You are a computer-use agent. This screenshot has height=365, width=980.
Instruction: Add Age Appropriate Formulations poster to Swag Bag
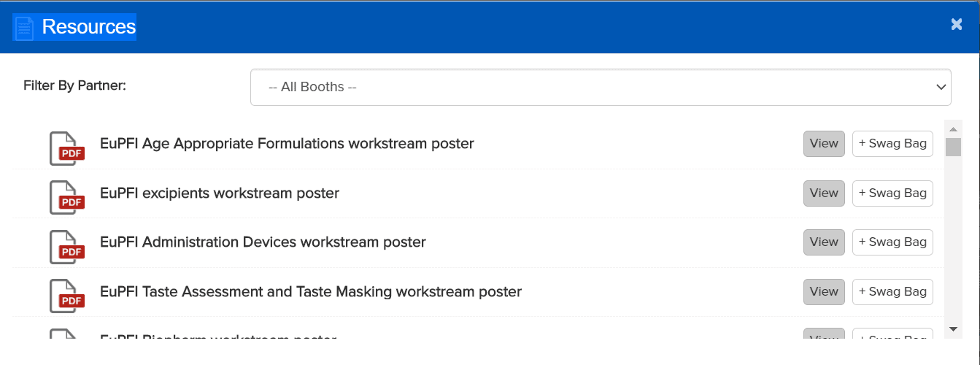click(892, 144)
